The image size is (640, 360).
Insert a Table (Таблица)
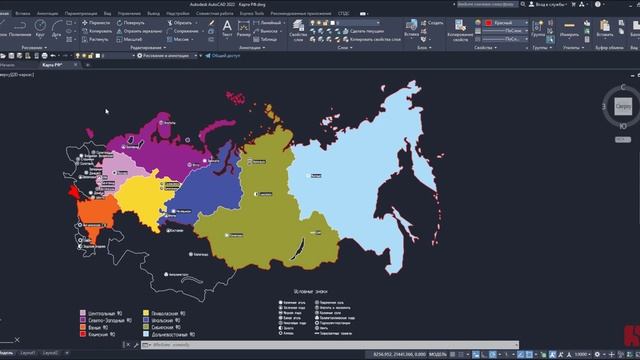[265, 39]
